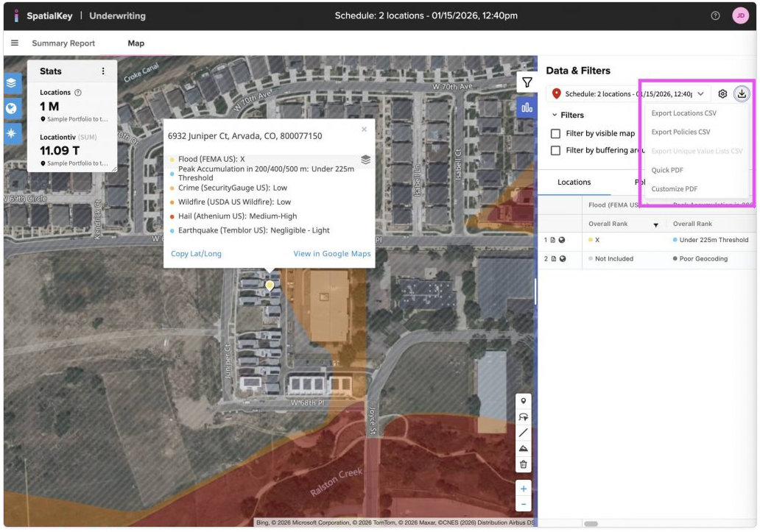
Task: Select the lasso selection map tool
Action: 523,416
